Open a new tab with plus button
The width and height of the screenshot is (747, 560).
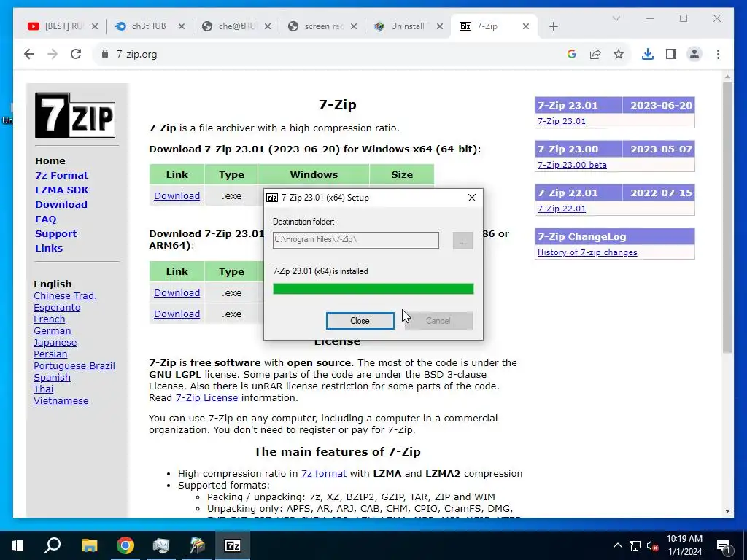pos(553,27)
